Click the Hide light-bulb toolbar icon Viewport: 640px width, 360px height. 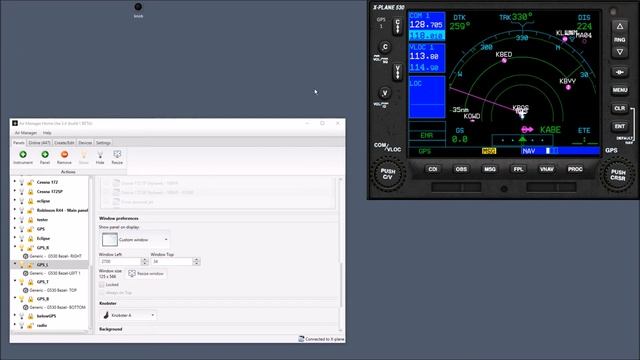point(100,154)
